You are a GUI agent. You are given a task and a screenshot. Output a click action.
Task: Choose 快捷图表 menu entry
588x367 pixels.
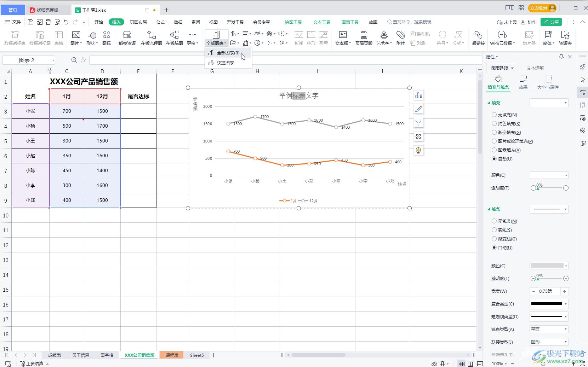(228, 63)
